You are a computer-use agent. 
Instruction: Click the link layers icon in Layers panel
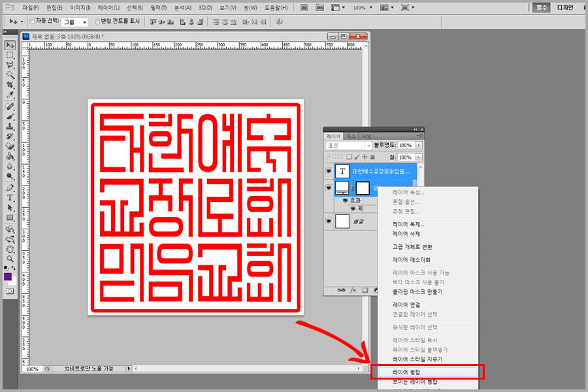pyautogui.click(x=341, y=290)
